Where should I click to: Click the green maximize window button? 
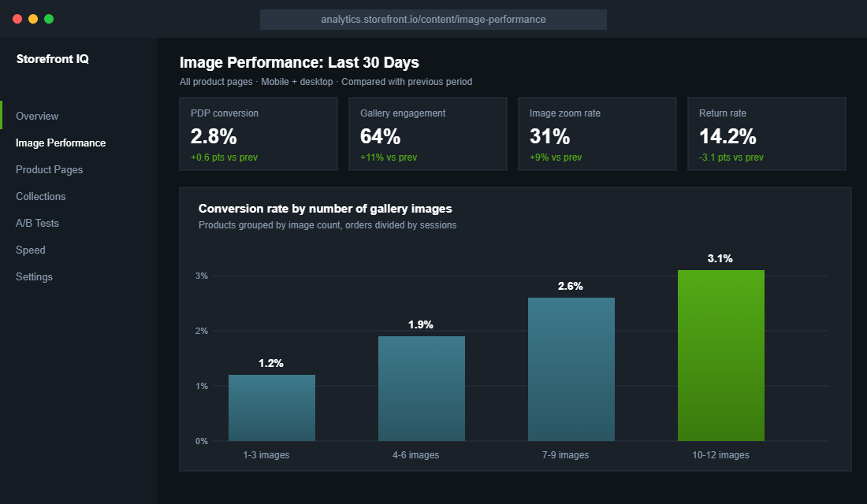49,19
